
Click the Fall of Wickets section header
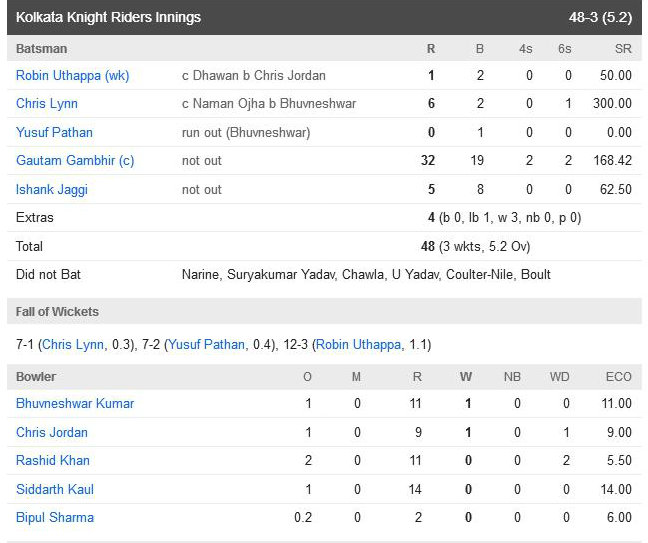point(57,312)
